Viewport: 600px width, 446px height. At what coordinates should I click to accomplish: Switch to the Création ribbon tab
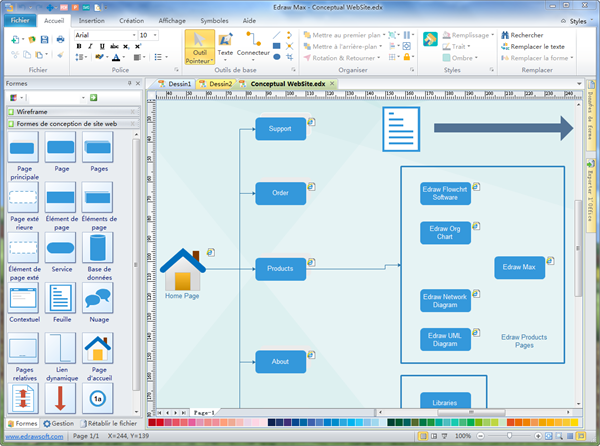click(132, 21)
